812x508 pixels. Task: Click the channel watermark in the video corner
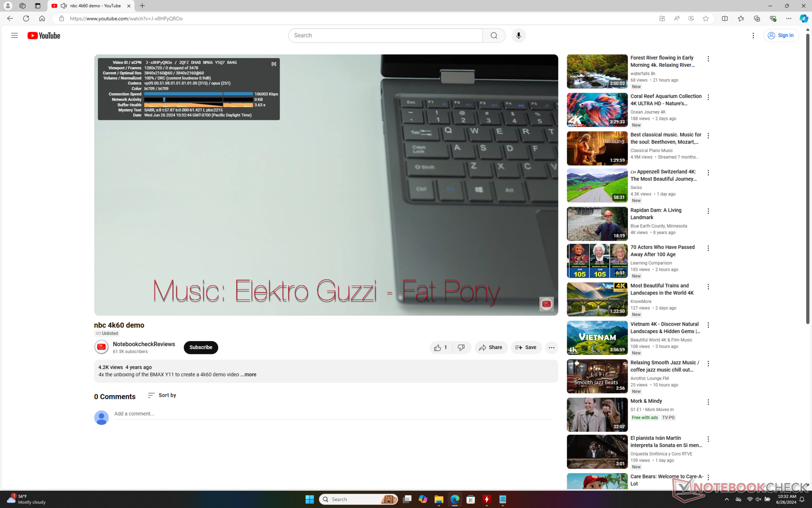tap(546, 304)
